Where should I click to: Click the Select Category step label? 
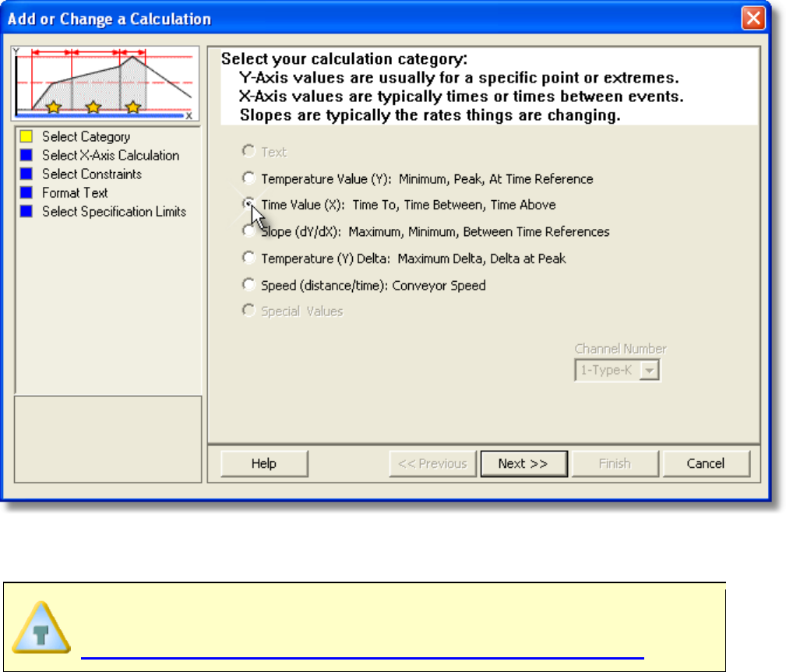[86, 137]
